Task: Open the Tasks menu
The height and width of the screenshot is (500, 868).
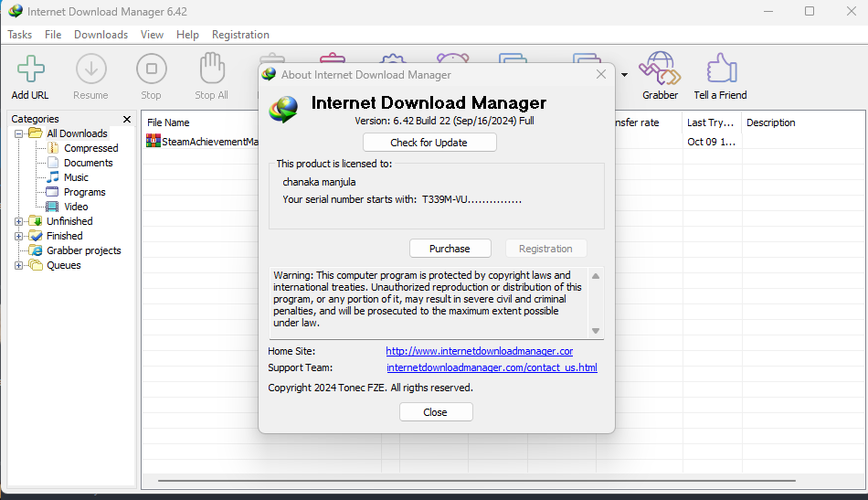Action: [20, 35]
